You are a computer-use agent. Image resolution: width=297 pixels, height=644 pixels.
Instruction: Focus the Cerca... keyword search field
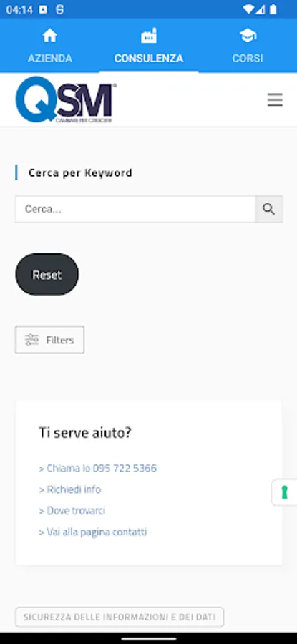[135, 209]
